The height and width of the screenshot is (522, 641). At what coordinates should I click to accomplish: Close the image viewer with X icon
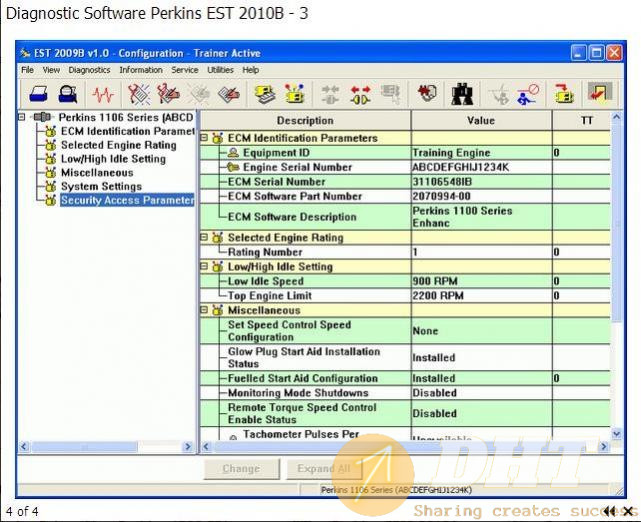628,511
